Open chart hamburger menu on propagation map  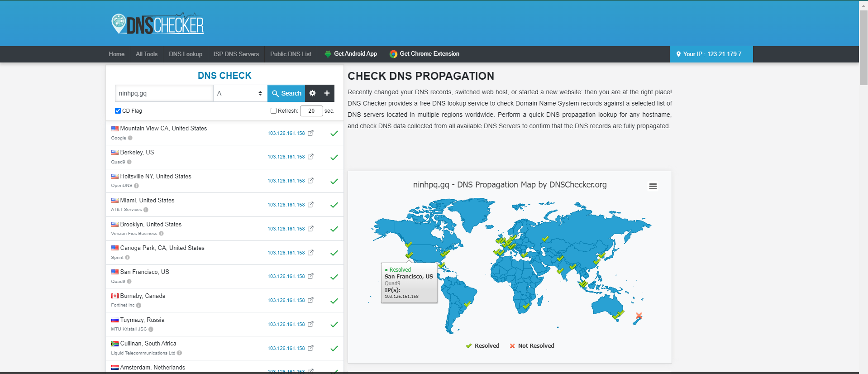[x=653, y=187]
